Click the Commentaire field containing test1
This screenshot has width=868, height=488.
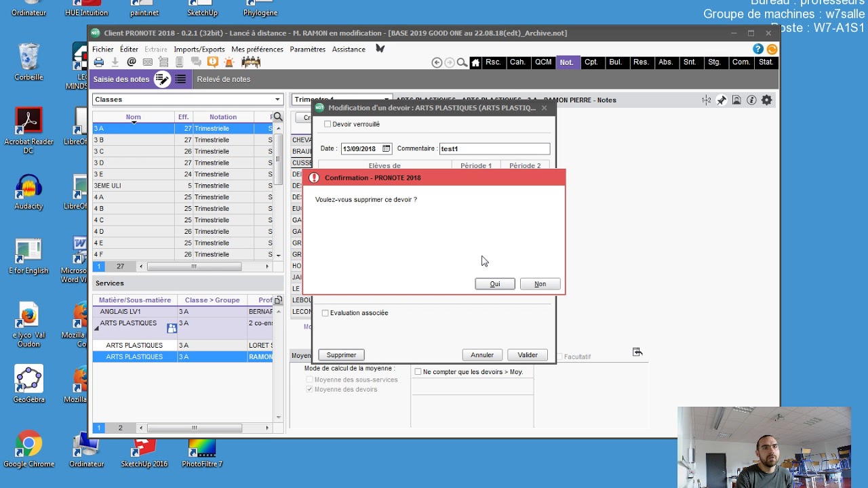pyautogui.click(x=494, y=148)
